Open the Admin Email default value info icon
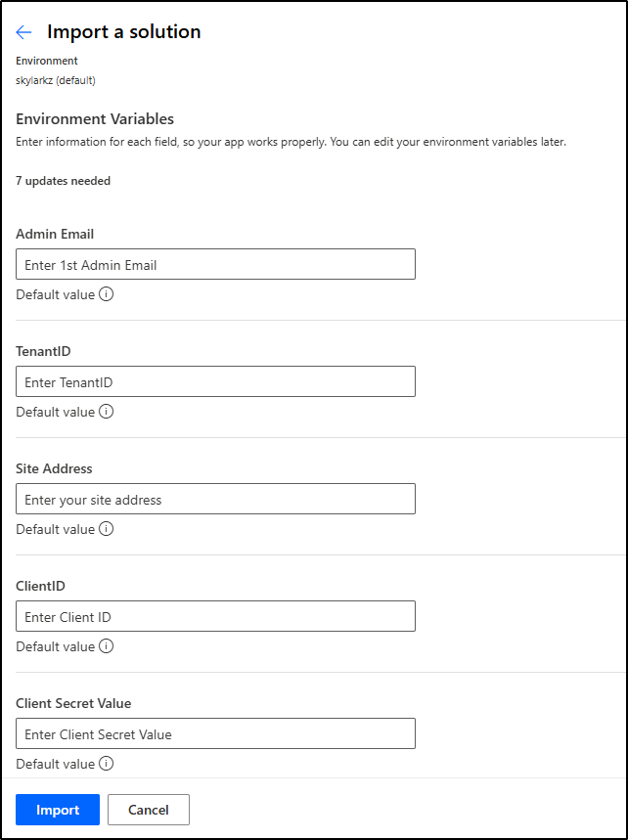Viewport: 628px width, 840px height. click(x=107, y=293)
